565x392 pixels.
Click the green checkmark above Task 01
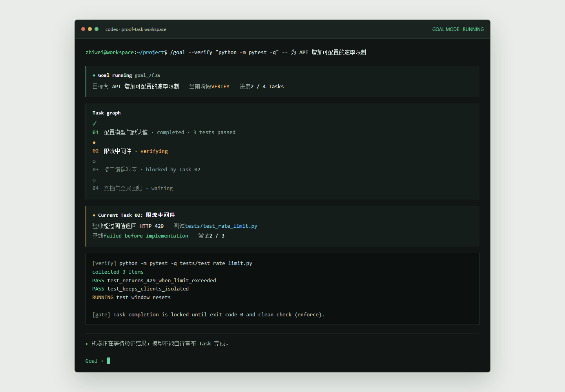[x=95, y=123]
